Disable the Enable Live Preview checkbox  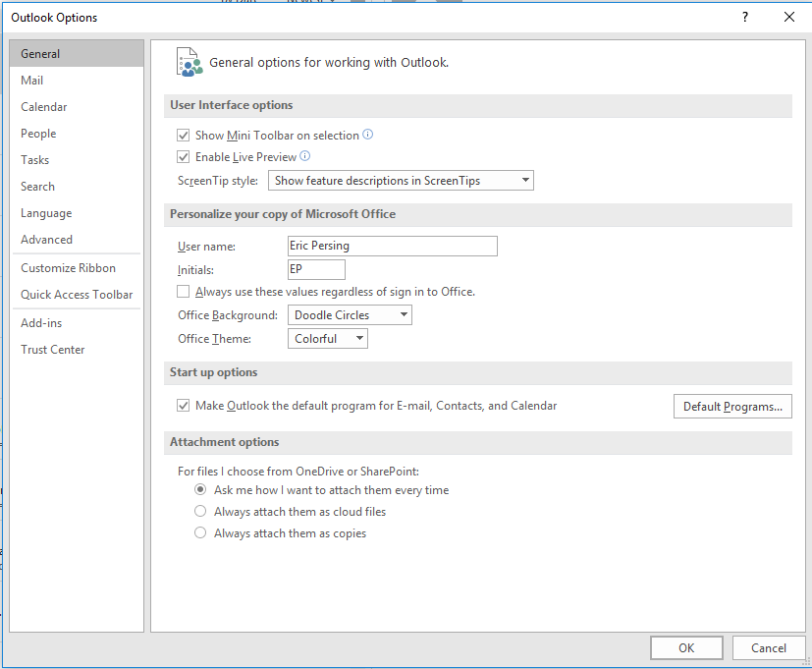click(x=184, y=157)
